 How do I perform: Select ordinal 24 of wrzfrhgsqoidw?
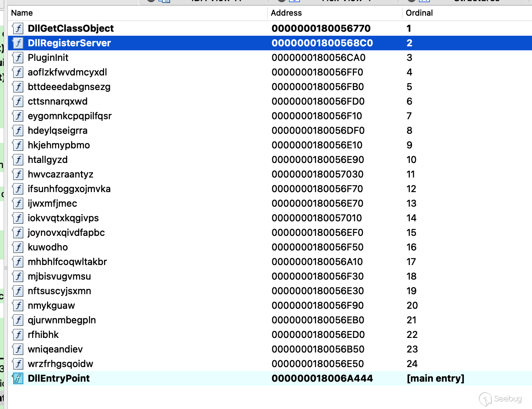pyautogui.click(x=412, y=363)
